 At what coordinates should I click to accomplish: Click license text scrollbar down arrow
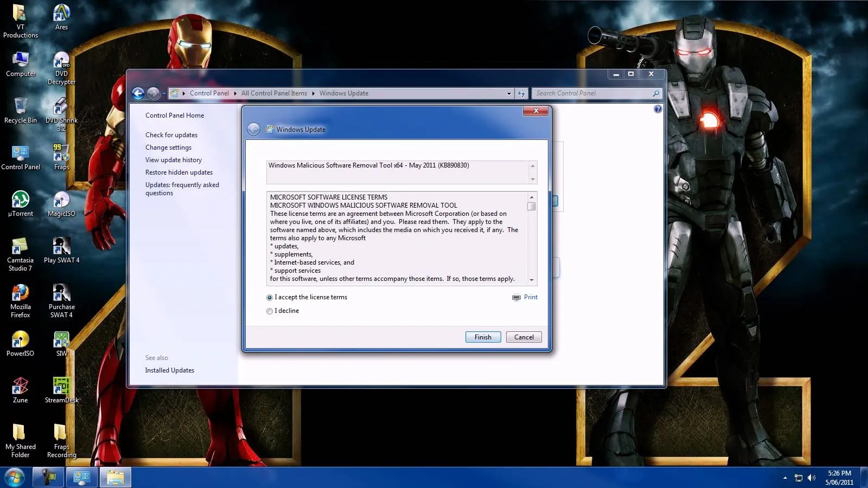point(532,280)
